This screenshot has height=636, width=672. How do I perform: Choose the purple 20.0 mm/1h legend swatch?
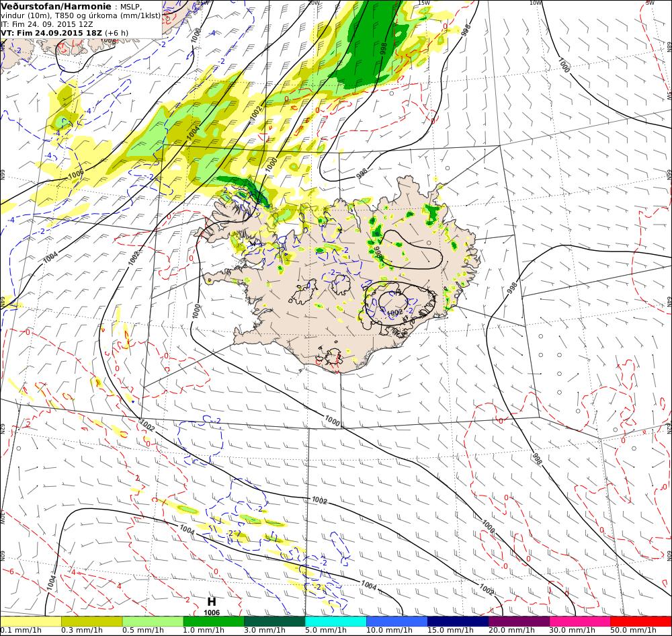519,621
